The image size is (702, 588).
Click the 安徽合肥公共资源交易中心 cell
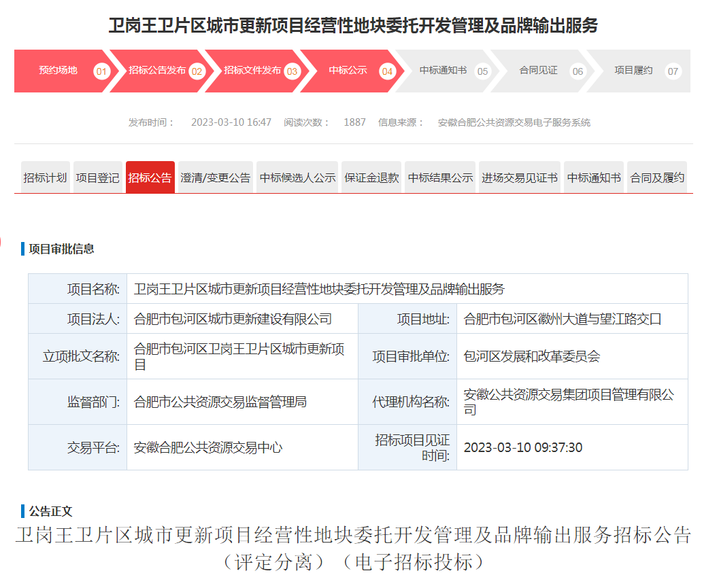click(x=242, y=447)
